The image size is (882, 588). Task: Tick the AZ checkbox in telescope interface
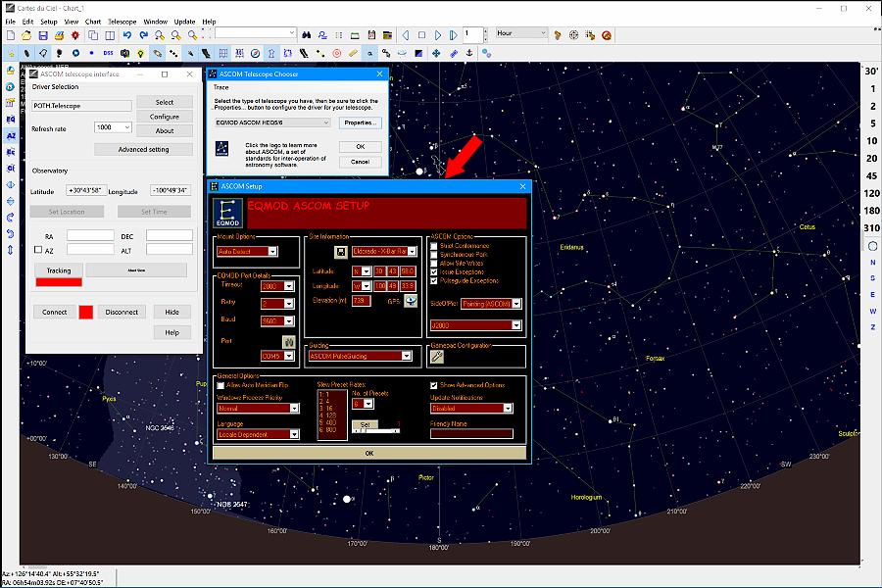38,249
